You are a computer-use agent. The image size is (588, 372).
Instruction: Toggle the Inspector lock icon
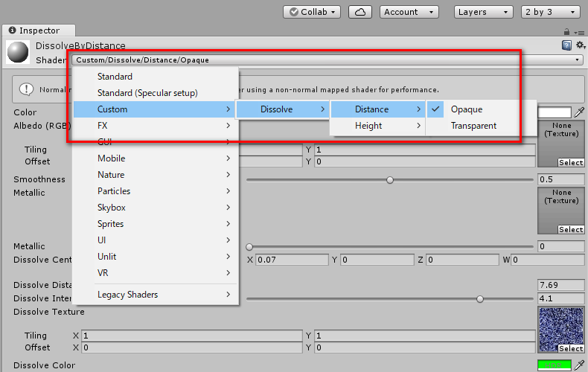[x=566, y=32]
